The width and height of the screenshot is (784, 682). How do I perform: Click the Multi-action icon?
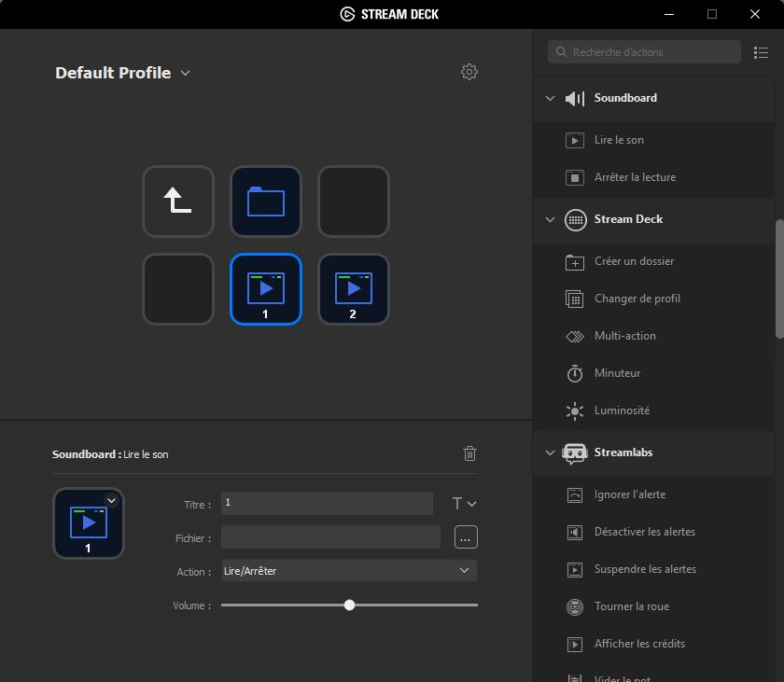pyautogui.click(x=575, y=336)
